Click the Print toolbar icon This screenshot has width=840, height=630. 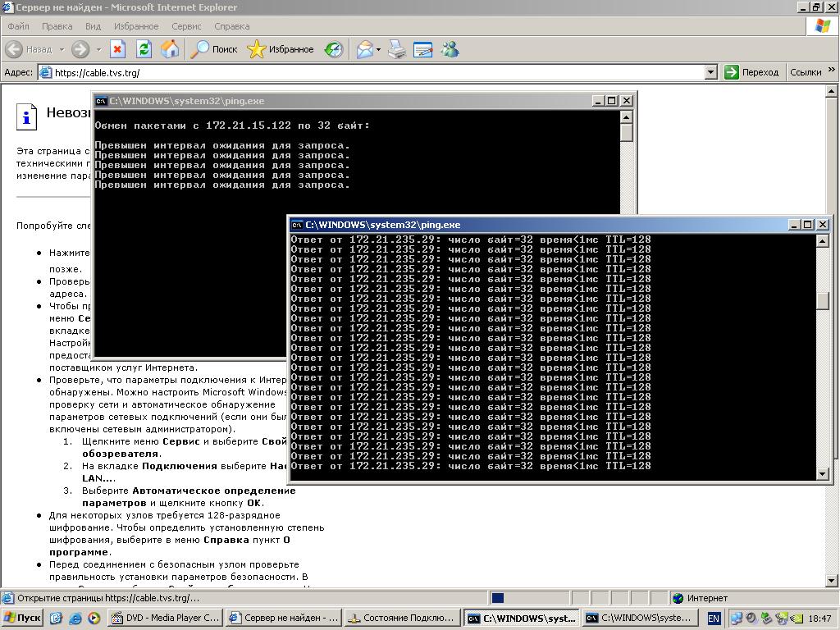pos(397,49)
